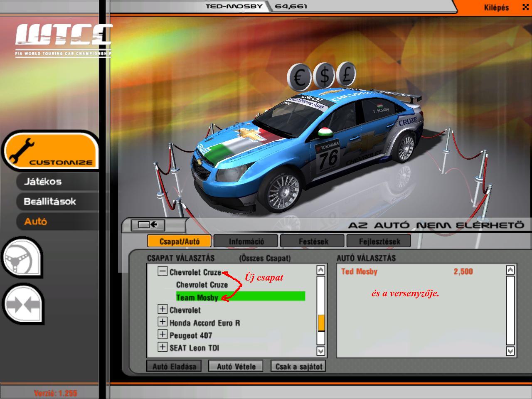Open the steering wheel race menu
The image size is (532, 399).
coord(22,259)
